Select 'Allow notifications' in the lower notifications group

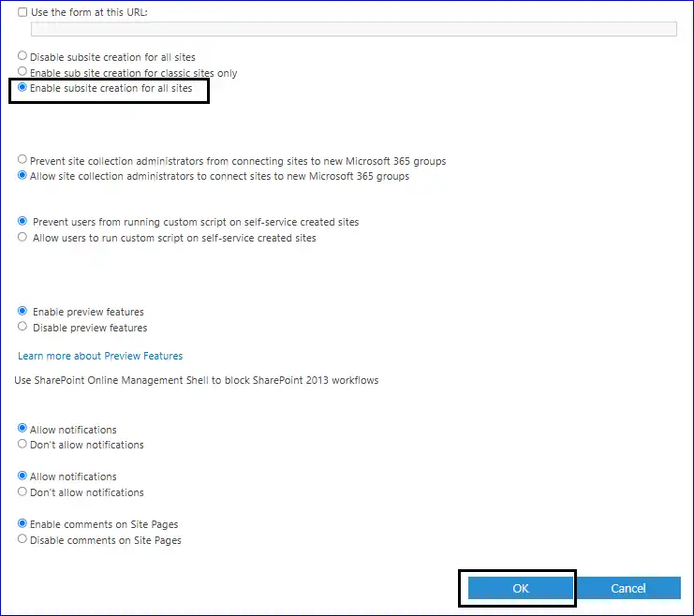coord(22,477)
